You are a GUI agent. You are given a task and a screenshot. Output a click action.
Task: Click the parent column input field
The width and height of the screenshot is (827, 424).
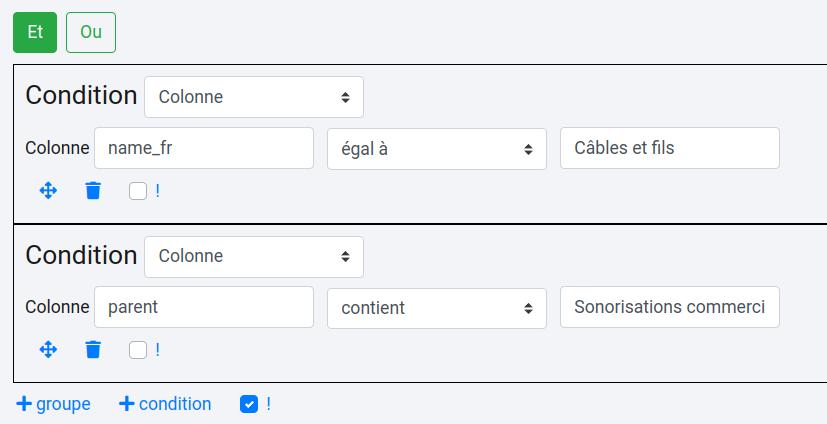point(204,307)
